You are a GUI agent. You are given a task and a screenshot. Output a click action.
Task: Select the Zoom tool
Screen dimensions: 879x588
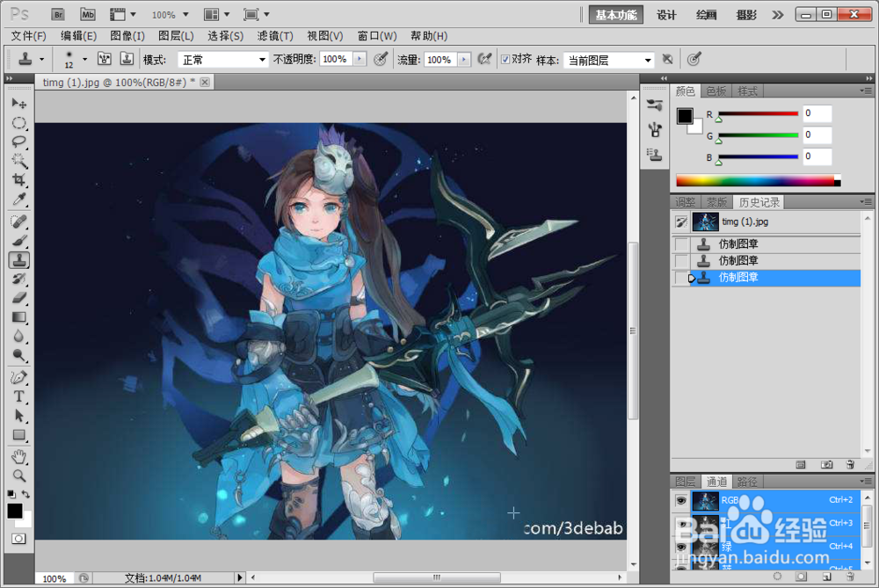click(x=19, y=475)
